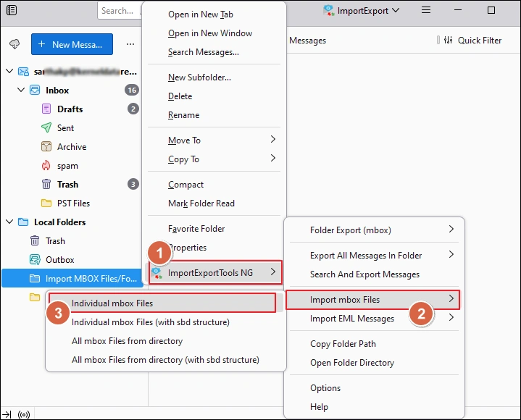Click the Inbox unread count badge 16
Screen dimensions: 521x420
(x=132, y=90)
